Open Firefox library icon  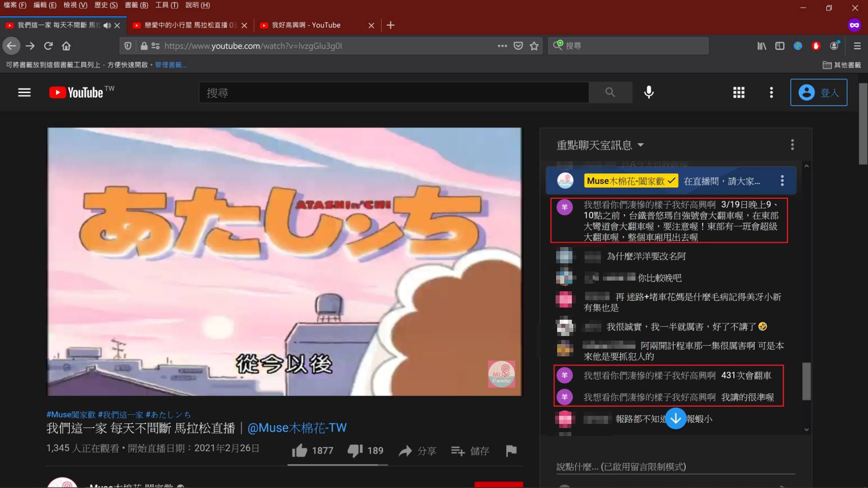click(762, 46)
